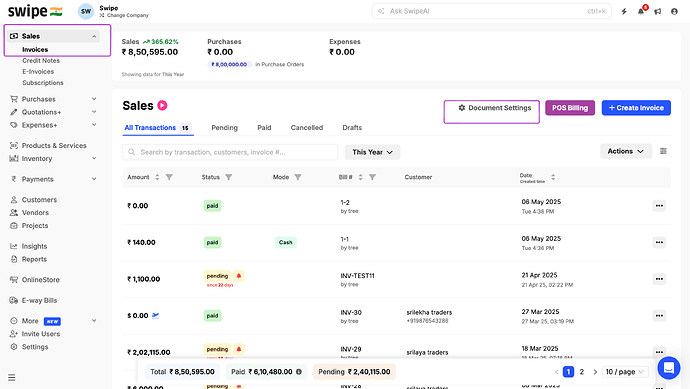Expand the More sidebar section
690x389 pixels.
[94, 321]
